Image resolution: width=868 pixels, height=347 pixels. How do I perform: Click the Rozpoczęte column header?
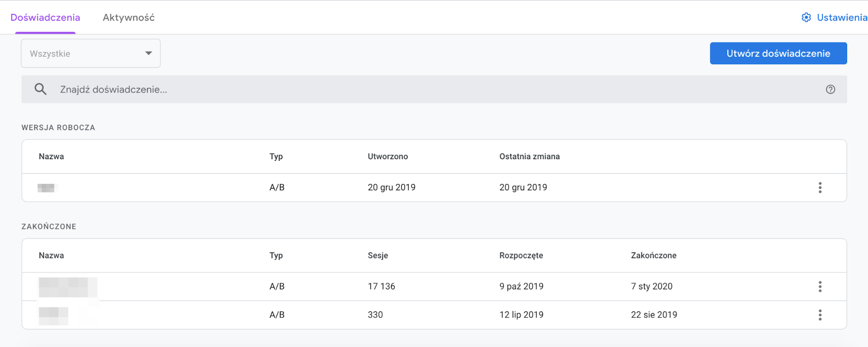(521, 255)
